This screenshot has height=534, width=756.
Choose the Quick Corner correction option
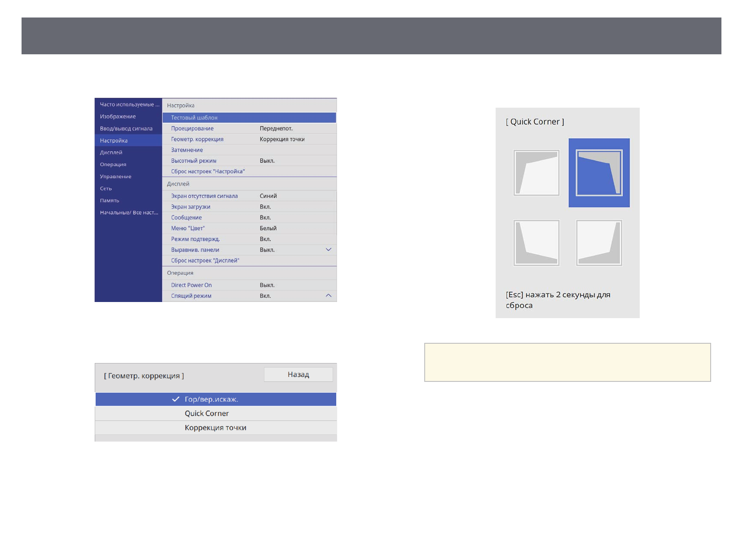207,413
